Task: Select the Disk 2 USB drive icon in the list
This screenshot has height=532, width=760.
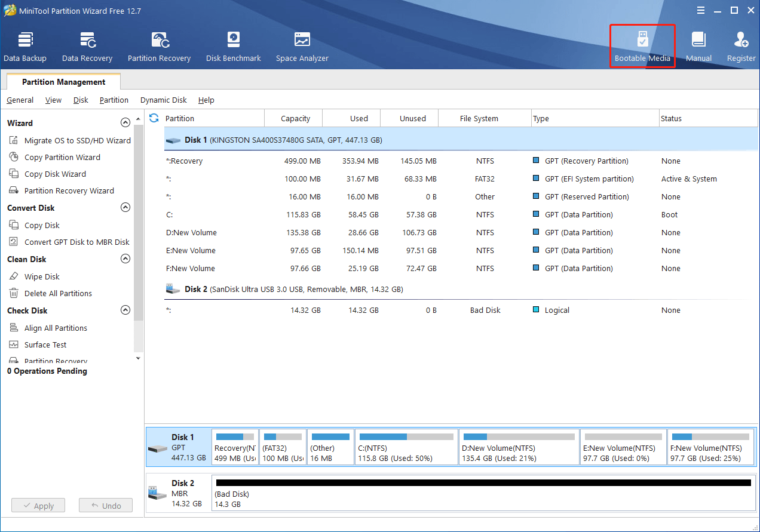Action: (173, 289)
